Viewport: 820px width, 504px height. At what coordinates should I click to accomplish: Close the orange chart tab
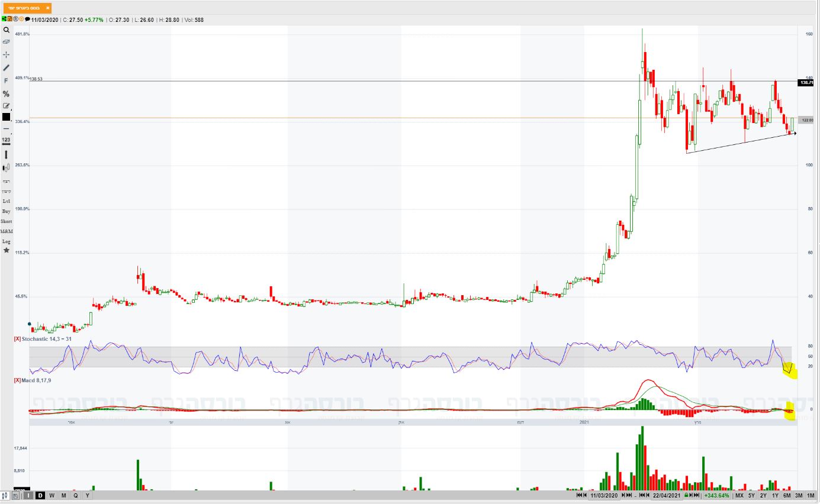(47, 8)
